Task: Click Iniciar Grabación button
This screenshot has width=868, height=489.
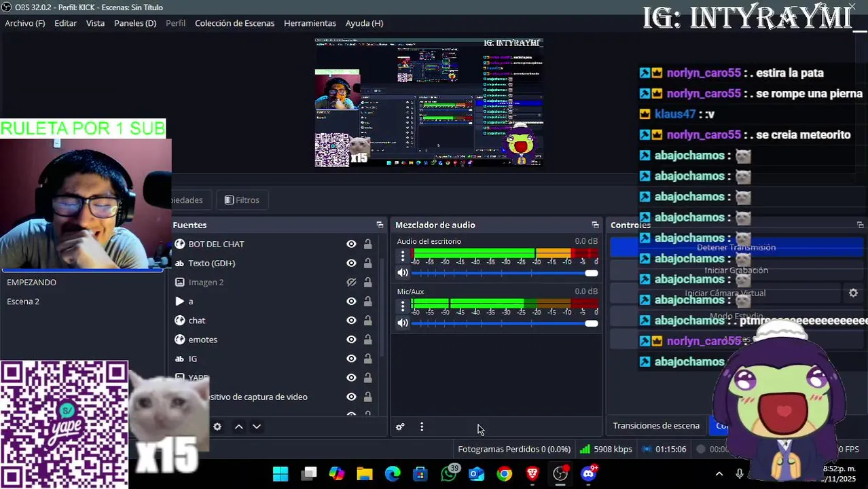Action: (736, 270)
